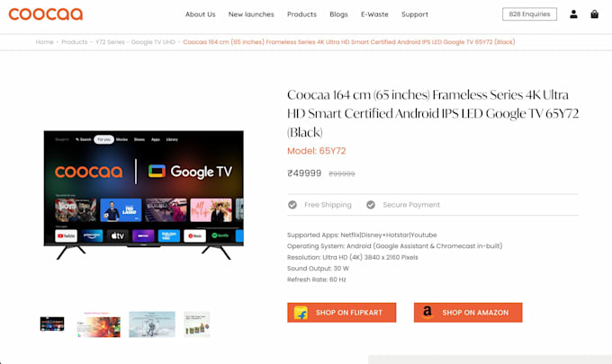Click the B2B Enquiries button
The height and width of the screenshot is (364, 612).
[x=529, y=14]
